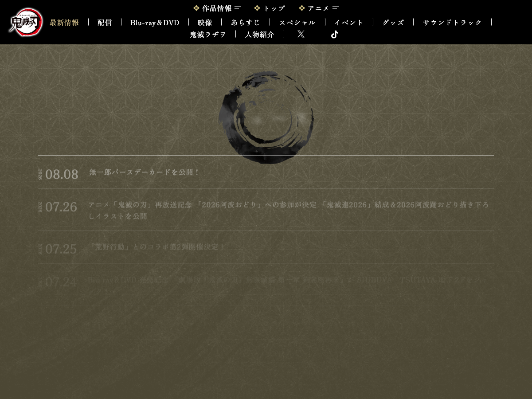Open the あらすじ menu item
This screenshot has height=399, width=532.
[246, 22]
